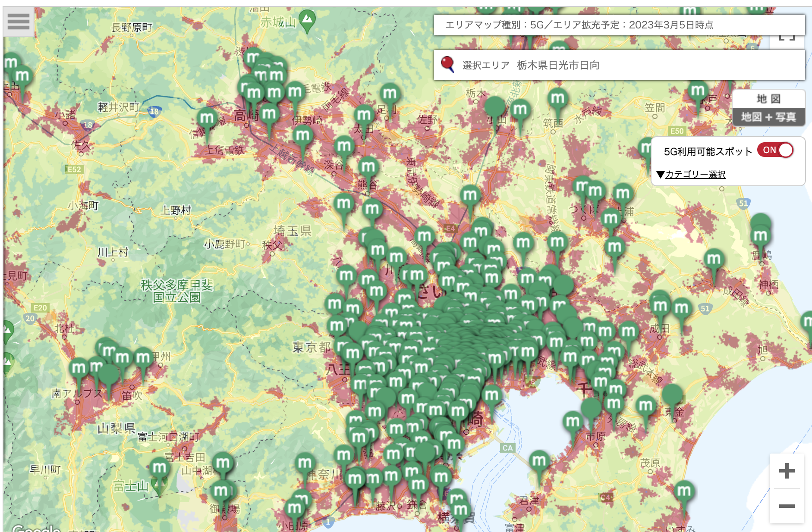Select the m spot marker above 富士山 label

(x=159, y=468)
